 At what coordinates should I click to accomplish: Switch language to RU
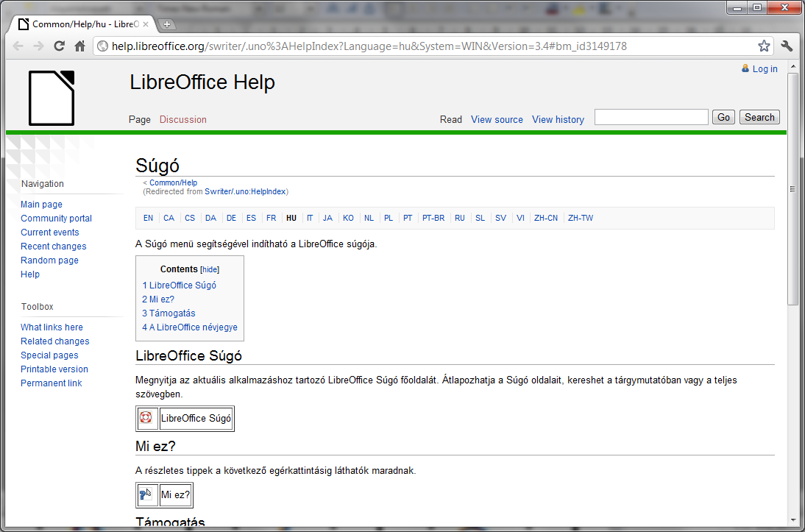coord(460,219)
